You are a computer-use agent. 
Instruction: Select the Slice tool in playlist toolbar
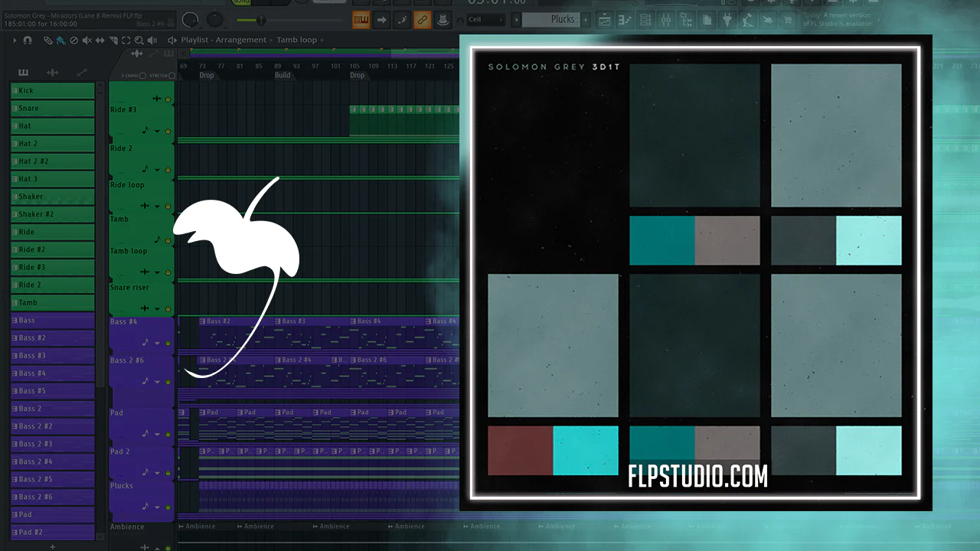(113, 40)
